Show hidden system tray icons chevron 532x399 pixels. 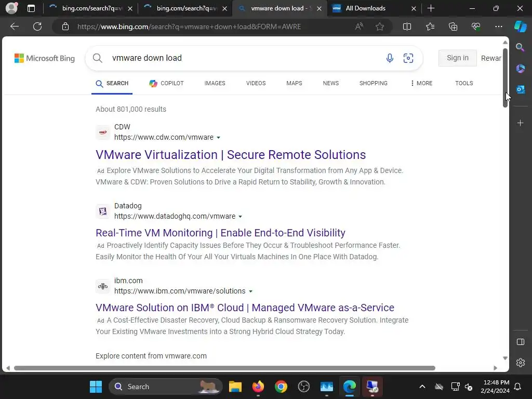tap(422, 387)
